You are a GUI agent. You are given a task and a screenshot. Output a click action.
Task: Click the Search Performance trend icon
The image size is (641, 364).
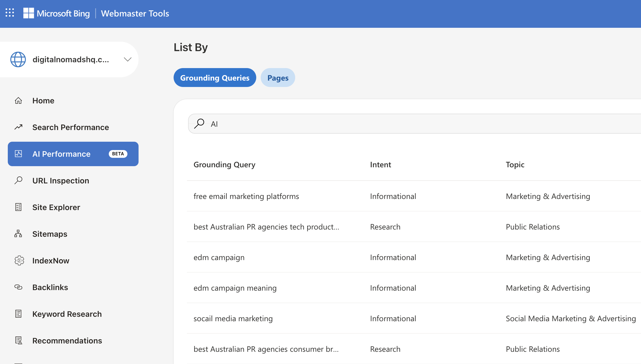18,127
